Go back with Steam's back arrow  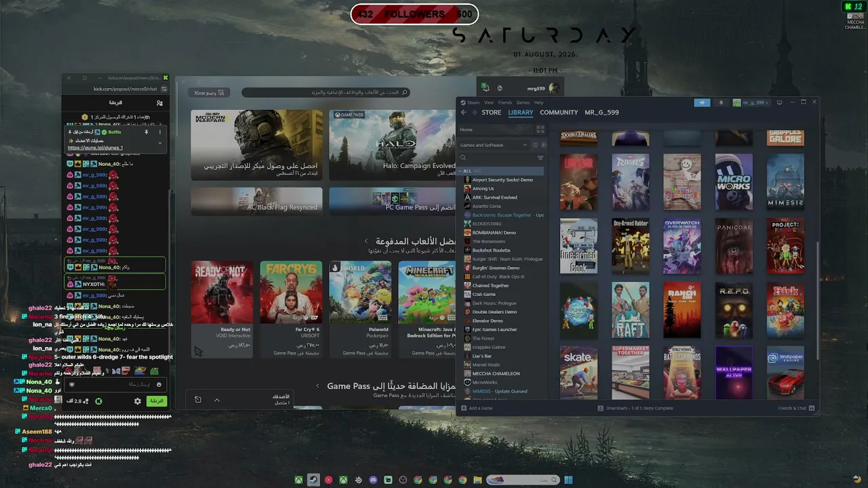tap(464, 113)
